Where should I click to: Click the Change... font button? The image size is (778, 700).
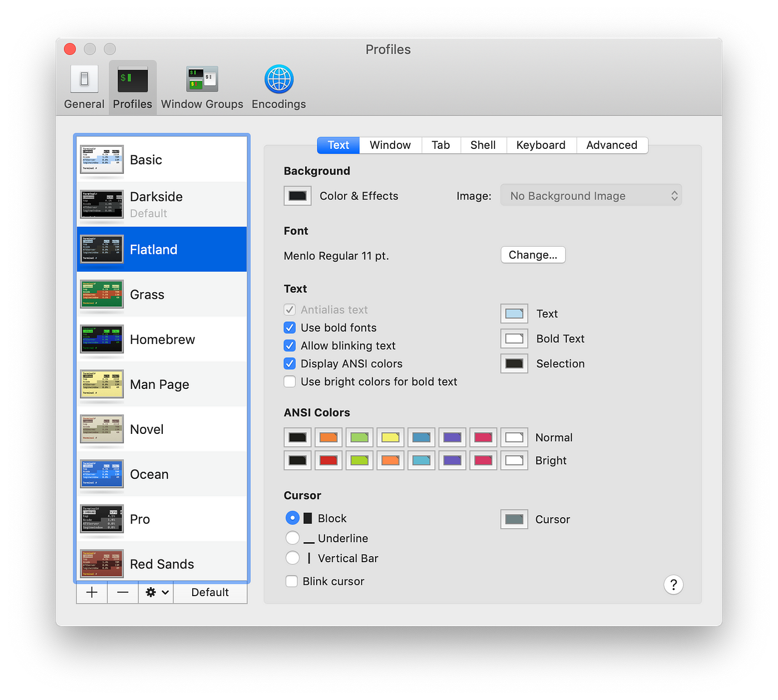pos(533,255)
